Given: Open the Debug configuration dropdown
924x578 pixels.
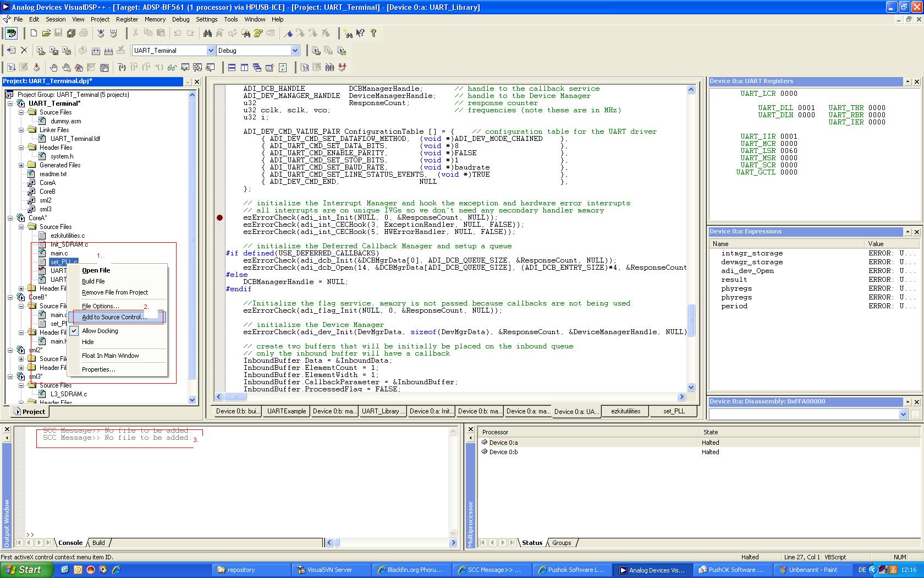Looking at the screenshot, I should [295, 51].
